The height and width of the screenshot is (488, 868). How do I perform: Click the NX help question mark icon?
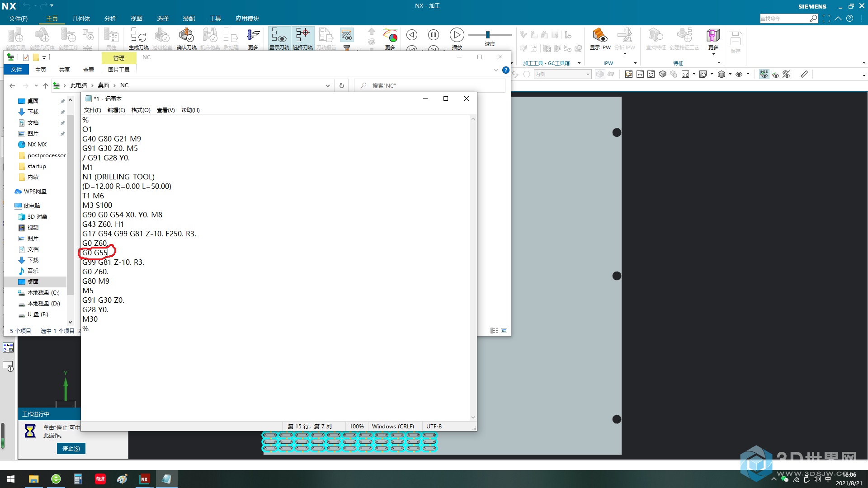(850, 19)
